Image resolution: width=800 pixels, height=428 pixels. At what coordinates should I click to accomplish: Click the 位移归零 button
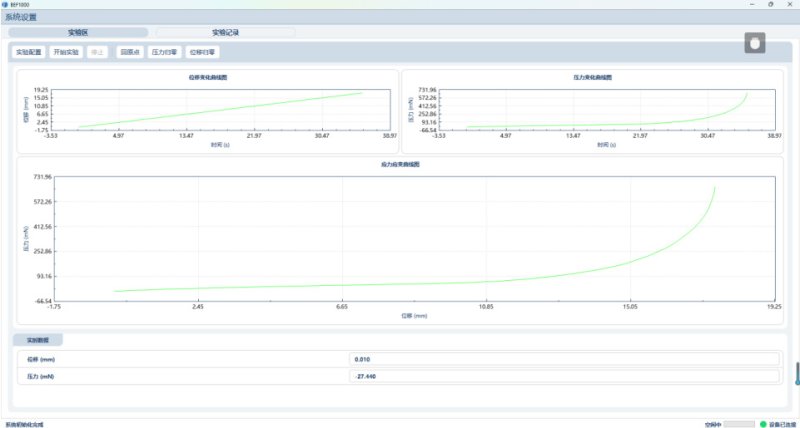point(202,52)
